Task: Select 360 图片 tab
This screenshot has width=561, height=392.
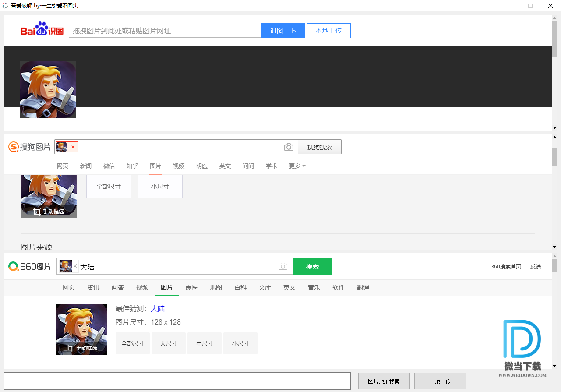Action: click(167, 287)
